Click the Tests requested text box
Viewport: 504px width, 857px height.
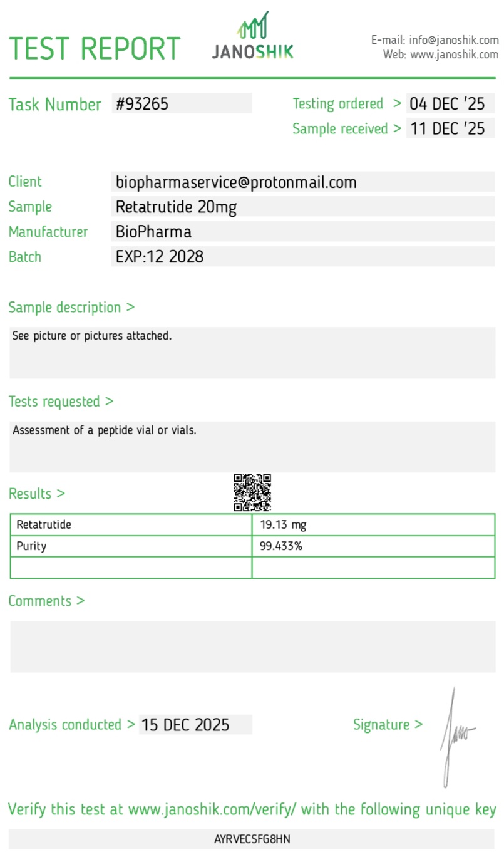(252, 447)
